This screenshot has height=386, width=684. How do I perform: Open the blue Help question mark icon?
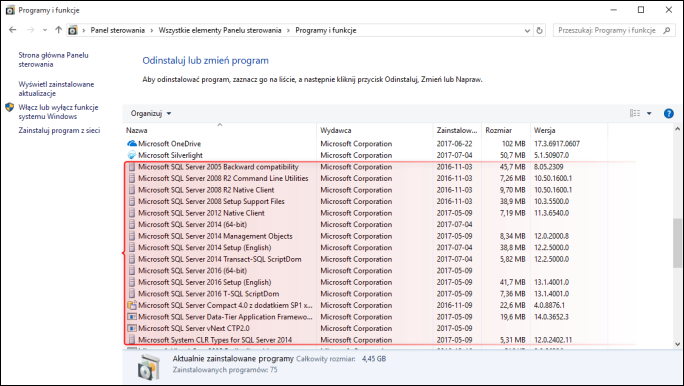[668, 113]
